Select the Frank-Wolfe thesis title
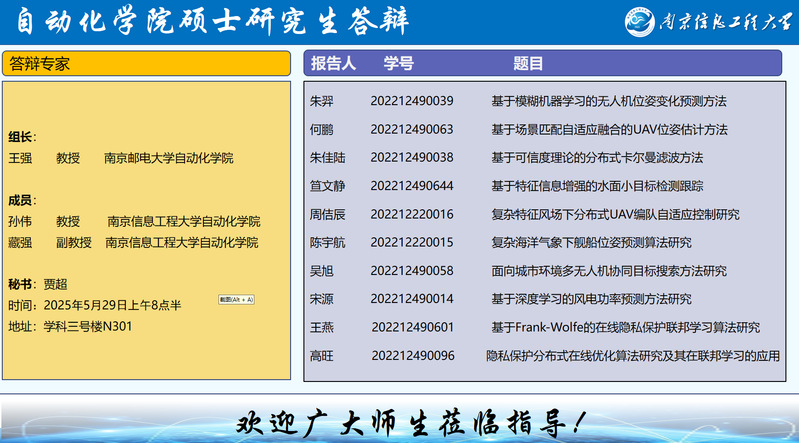 [625, 327]
